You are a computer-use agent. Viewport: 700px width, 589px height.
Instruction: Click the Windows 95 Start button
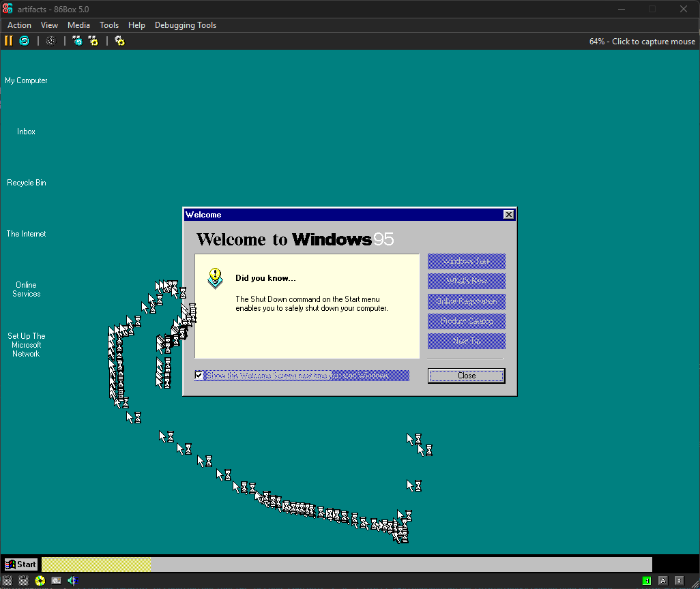coord(21,564)
